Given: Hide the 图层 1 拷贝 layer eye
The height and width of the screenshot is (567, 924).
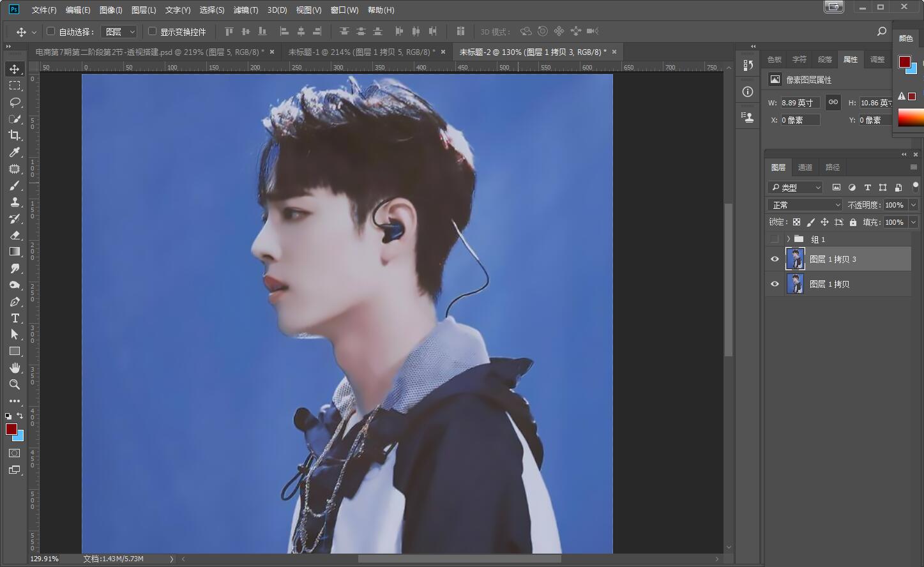Looking at the screenshot, I should pyautogui.click(x=775, y=284).
